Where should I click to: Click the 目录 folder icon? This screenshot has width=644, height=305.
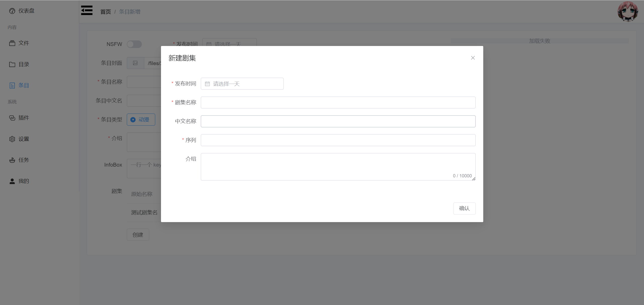click(12, 65)
